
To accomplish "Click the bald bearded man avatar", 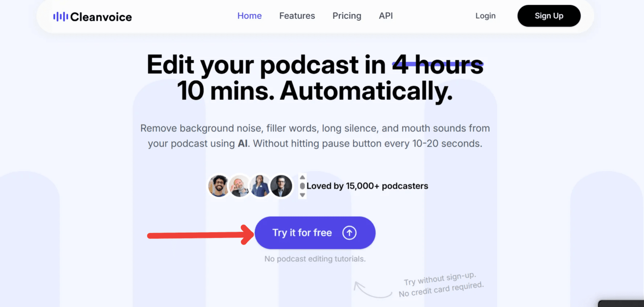I will tap(239, 186).
